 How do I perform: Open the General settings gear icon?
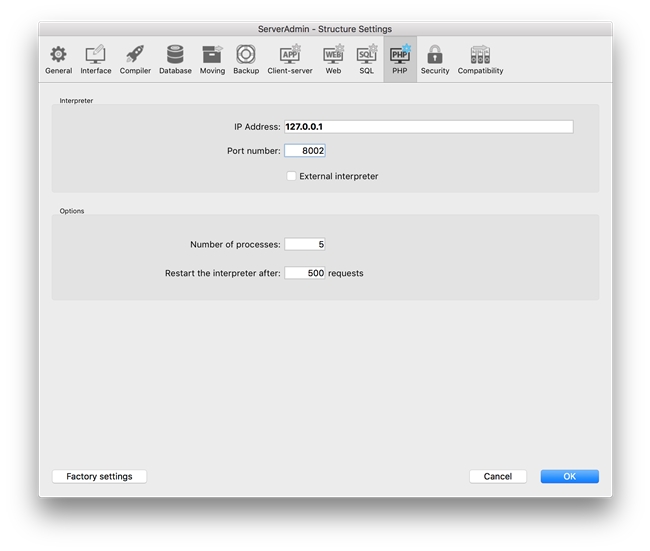[x=58, y=56]
